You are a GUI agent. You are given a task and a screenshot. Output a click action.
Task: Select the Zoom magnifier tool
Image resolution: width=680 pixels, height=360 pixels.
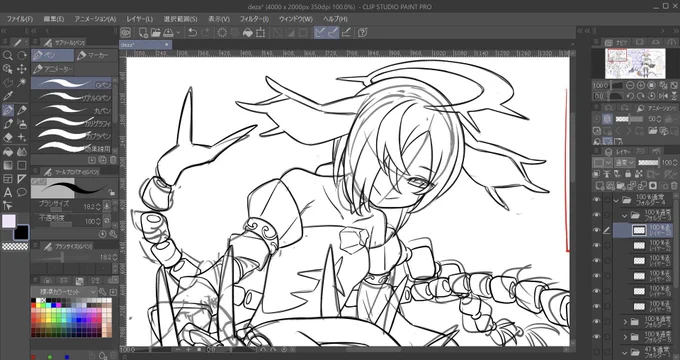pyautogui.click(x=8, y=56)
